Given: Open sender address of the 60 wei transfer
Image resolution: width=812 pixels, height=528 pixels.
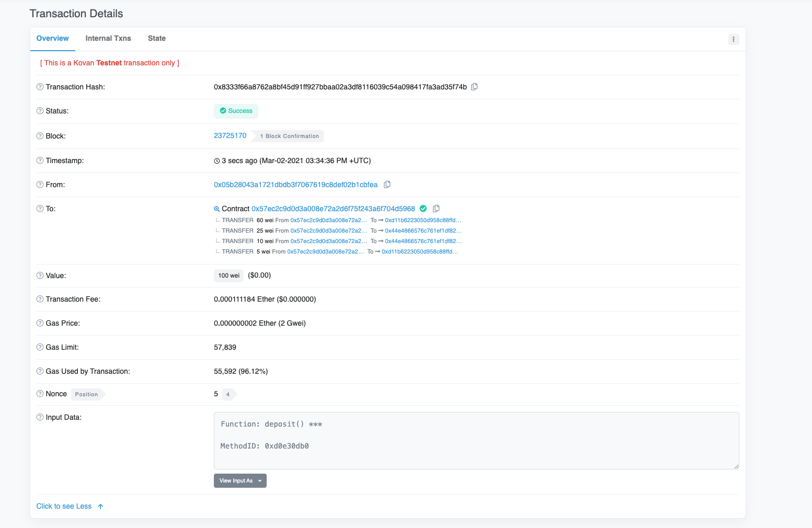Looking at the screenshot, I should click(329, 220).
